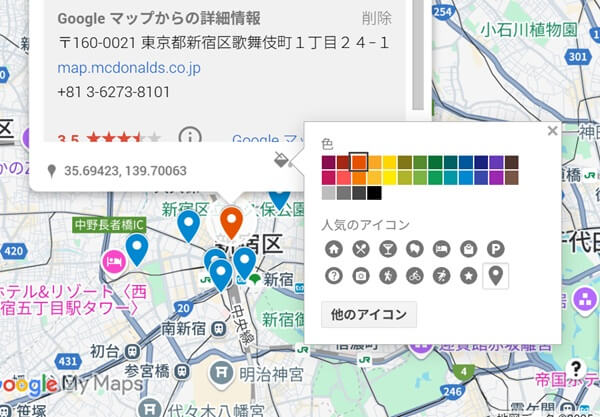Click the route 420 road shield
Screen dimensions: 600x417
click(14, 251)
